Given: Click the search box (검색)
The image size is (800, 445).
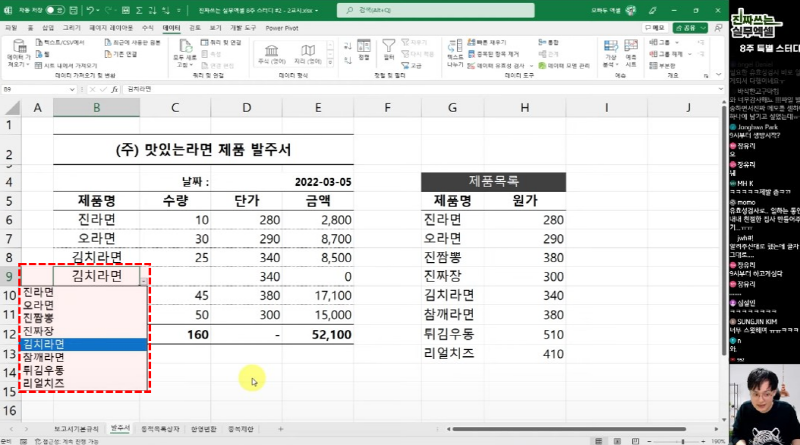Looking at the screenshot, I should coord(436,10).
